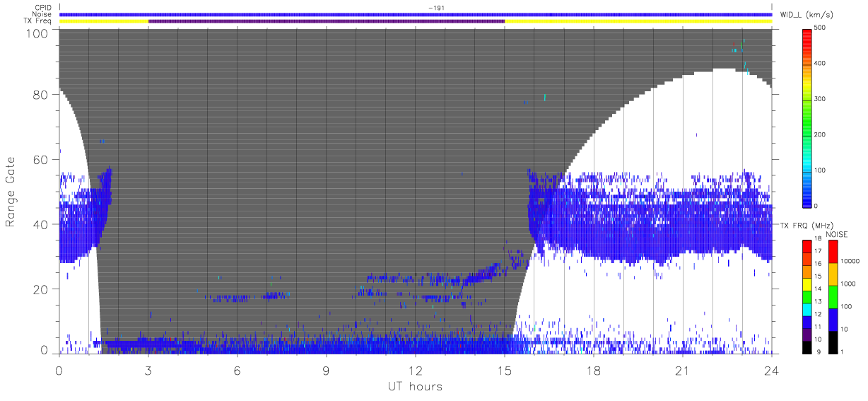Viewport: 868px width, 401px height.
Task: Click the purple segment of the TX Freq strip
Action: (327, 21)
